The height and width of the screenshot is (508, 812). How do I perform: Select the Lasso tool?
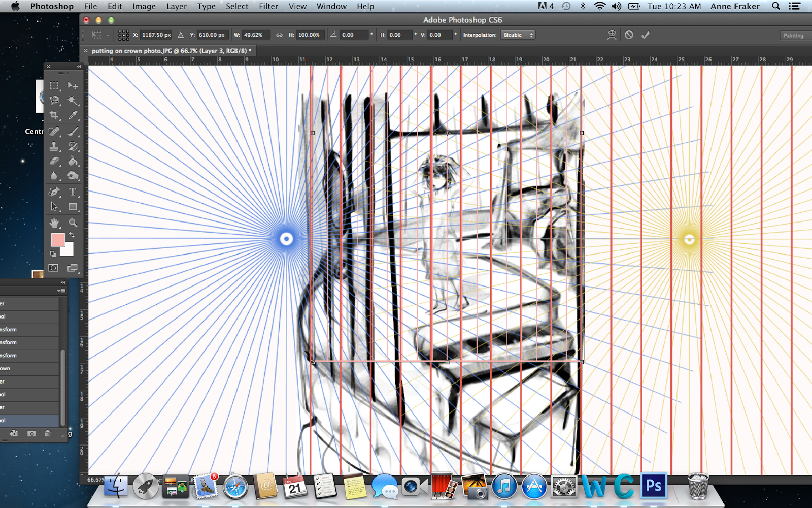click(x=54, y=100)
